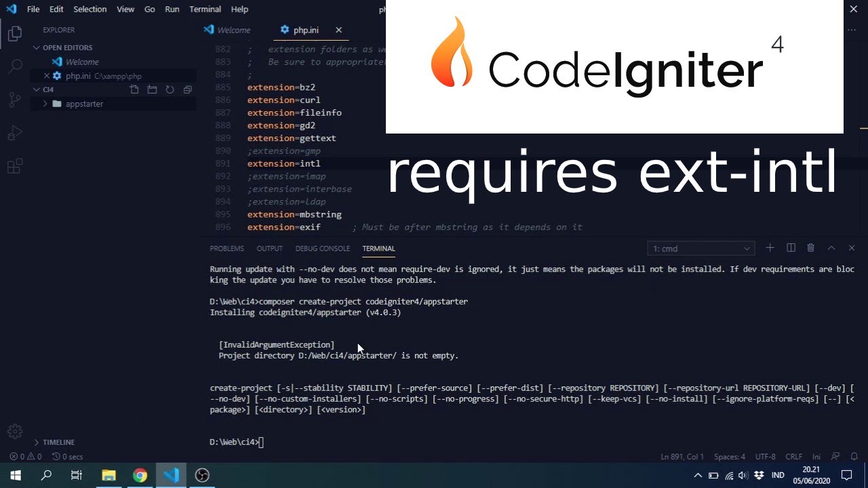868x488 pixels.
Task: Open the Selection menu
Action: pos(90,9)
